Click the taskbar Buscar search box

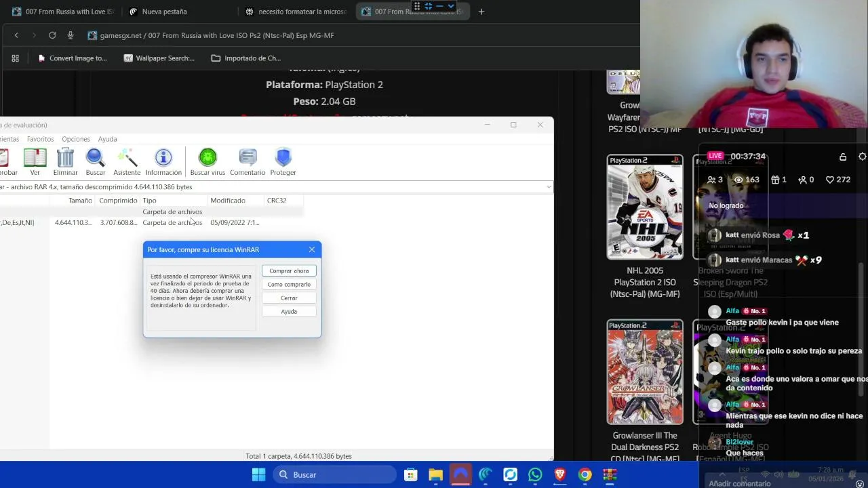tap(335, 474)
